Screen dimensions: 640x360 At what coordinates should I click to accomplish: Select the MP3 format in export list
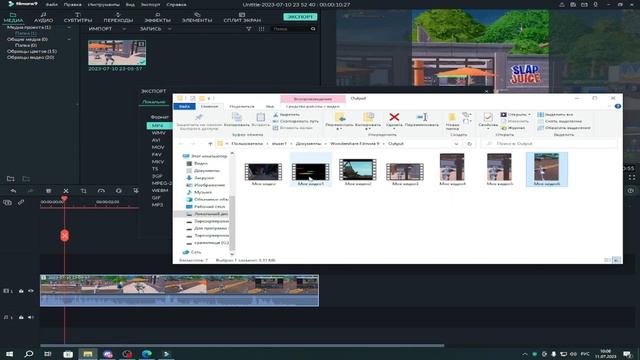pyautogui.click(x=157, y=205)
